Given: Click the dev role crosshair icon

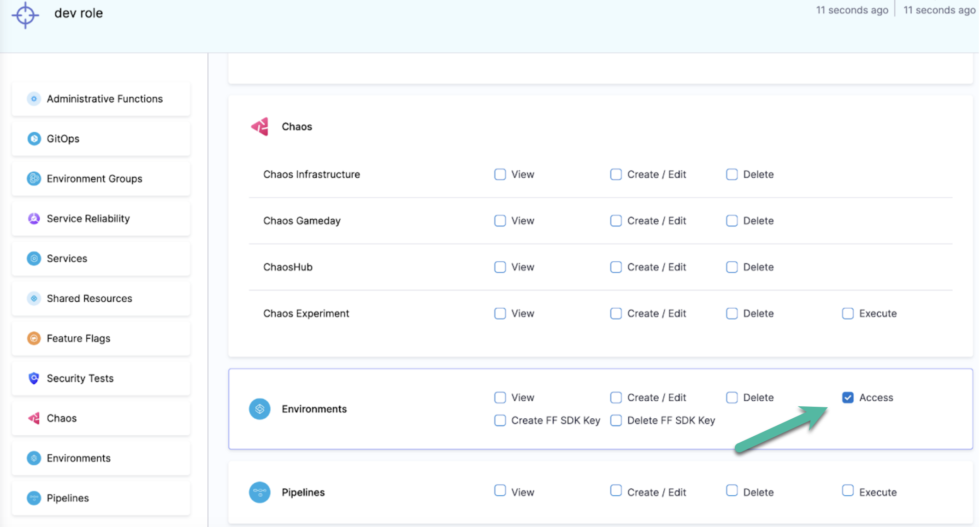Looking at the screenshot, I should coord(25,15).
